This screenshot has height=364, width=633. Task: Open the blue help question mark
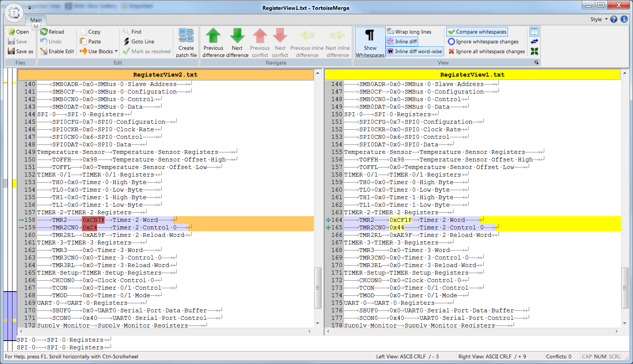coord(614,19)
